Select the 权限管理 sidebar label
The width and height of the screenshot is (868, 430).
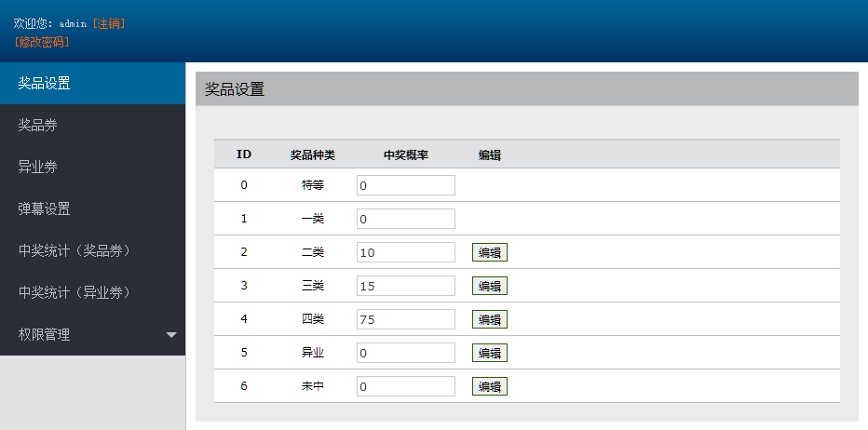pos(44,335)
